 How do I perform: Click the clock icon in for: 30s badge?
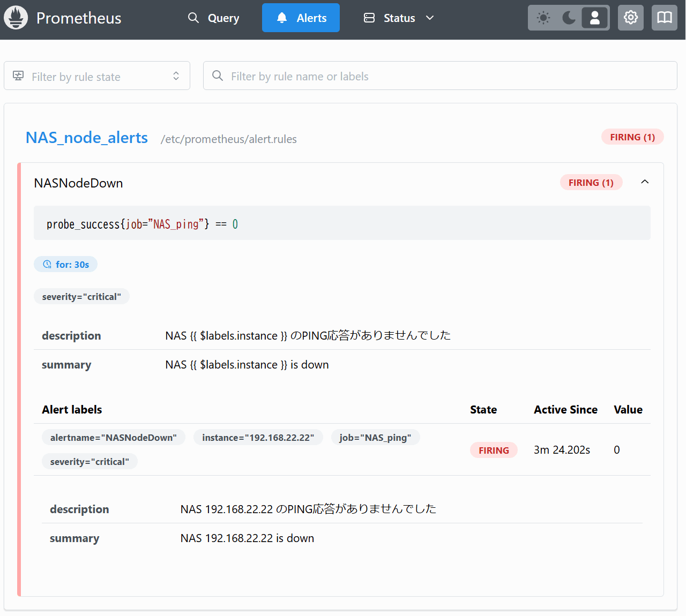point(47,264)
